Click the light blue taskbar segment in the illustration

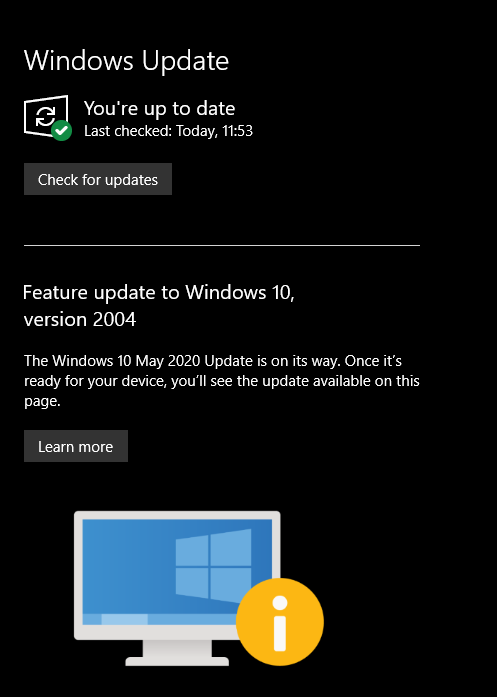click(124, 619)
